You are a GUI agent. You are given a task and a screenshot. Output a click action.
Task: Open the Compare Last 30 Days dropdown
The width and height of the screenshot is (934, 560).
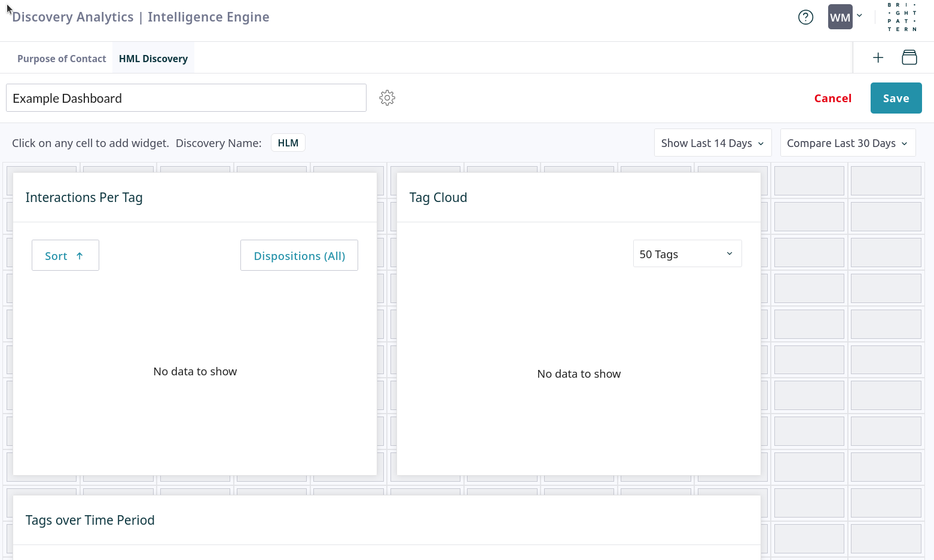click(x=847, y=143)
